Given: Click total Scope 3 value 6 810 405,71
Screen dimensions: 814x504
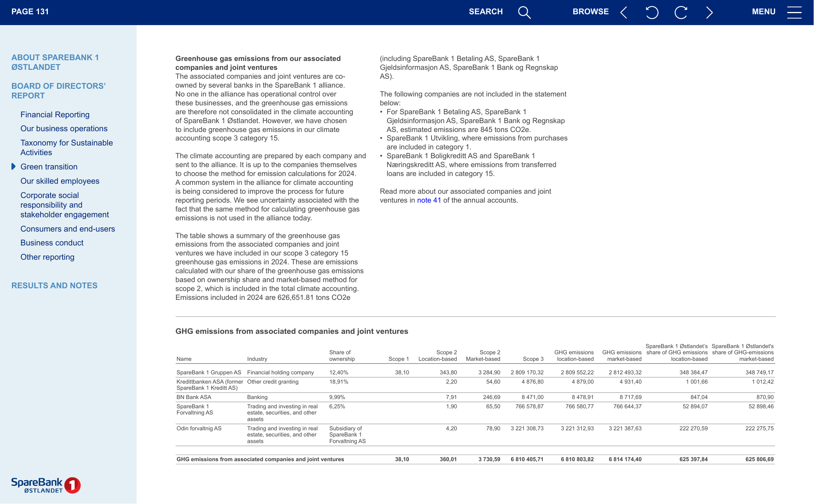Looking at the screenshot, I should point(527,459).
